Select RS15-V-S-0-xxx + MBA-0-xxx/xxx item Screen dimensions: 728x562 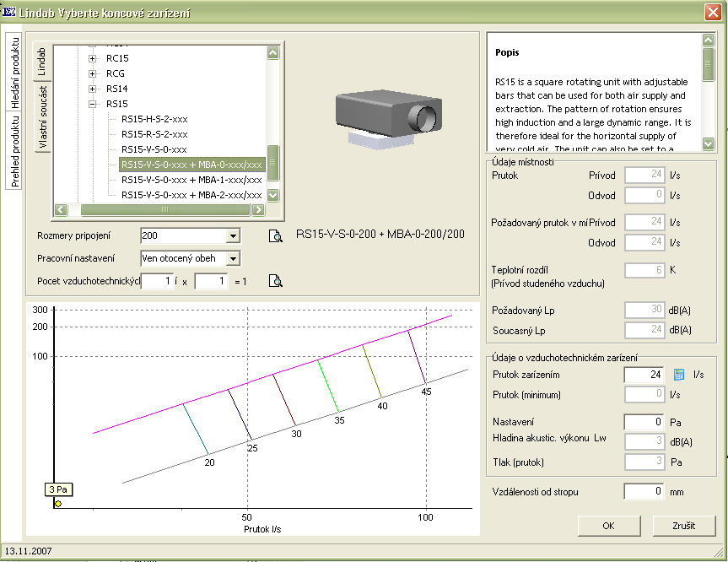191,165
